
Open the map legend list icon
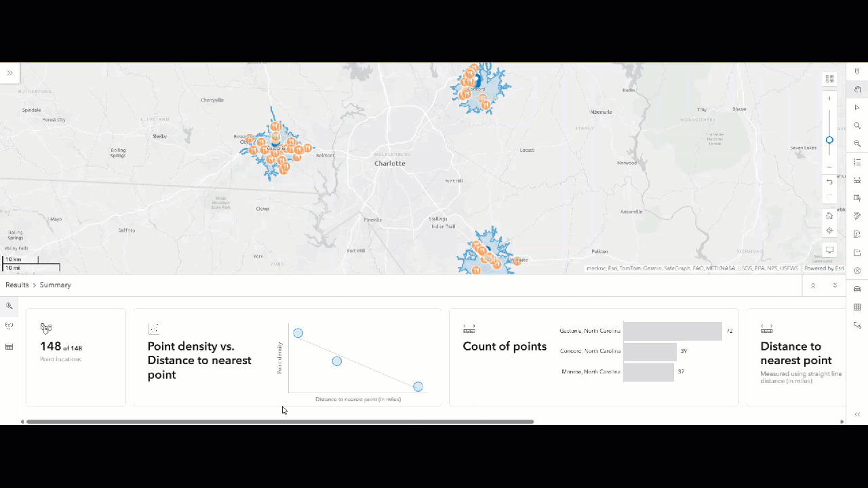coord(857,162)
